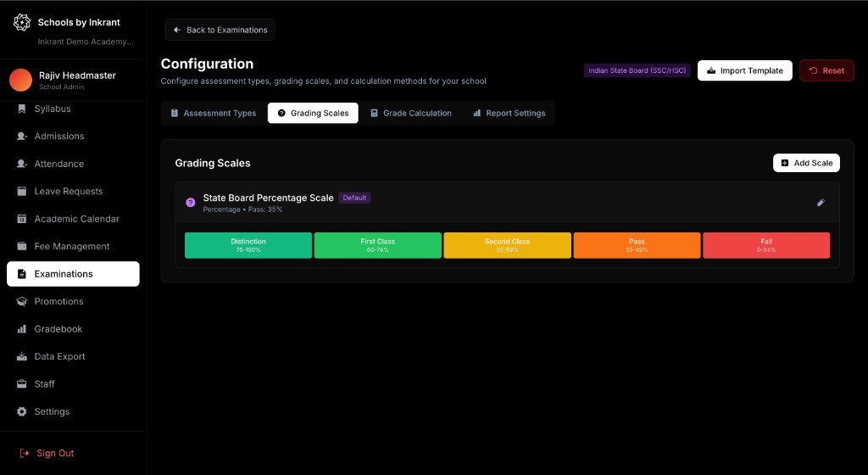
Task: Click the Rajiv Headmaster profile name
Action: (x=77, y=75)
